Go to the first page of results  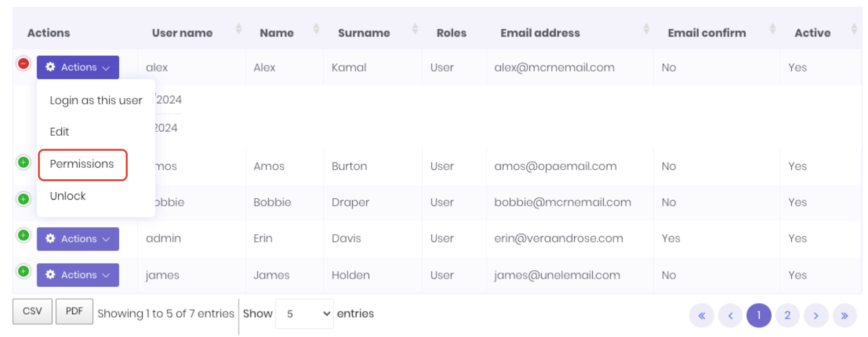tap(702, 316)
